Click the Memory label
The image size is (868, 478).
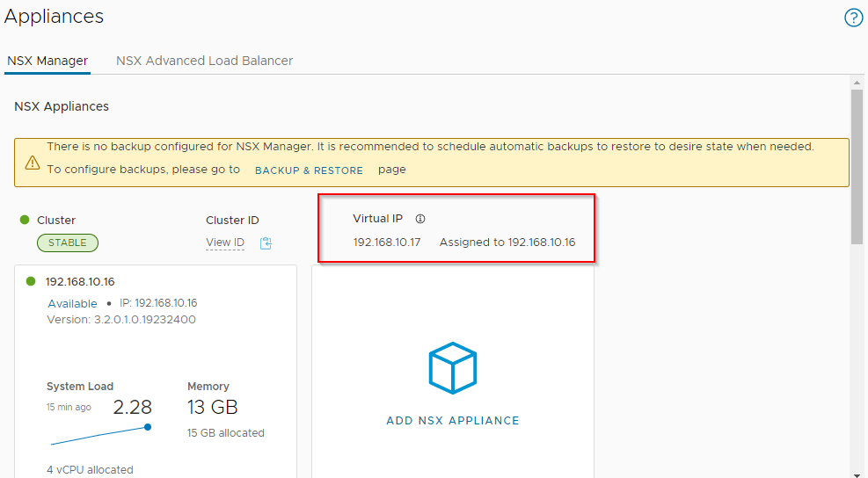tap(208, 386)
